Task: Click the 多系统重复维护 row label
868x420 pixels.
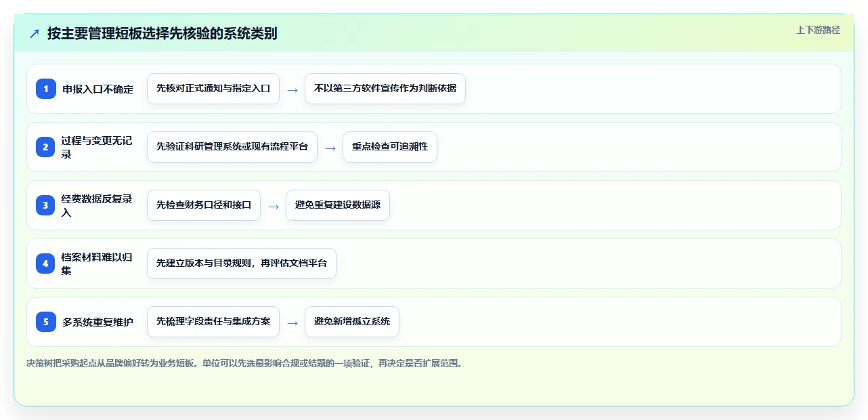Action: [98, 322]
